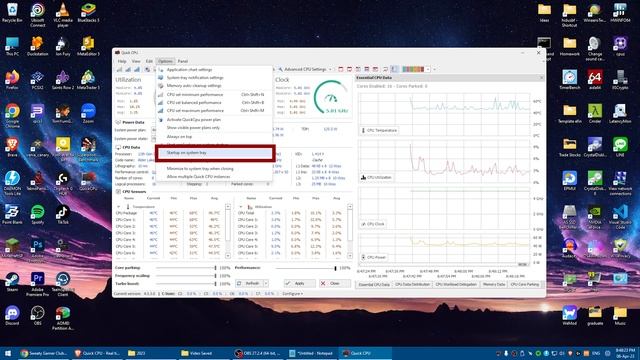This screenshot has width=640, height=360.
Task: Open the Windows Start button
Action: [7, 353]
